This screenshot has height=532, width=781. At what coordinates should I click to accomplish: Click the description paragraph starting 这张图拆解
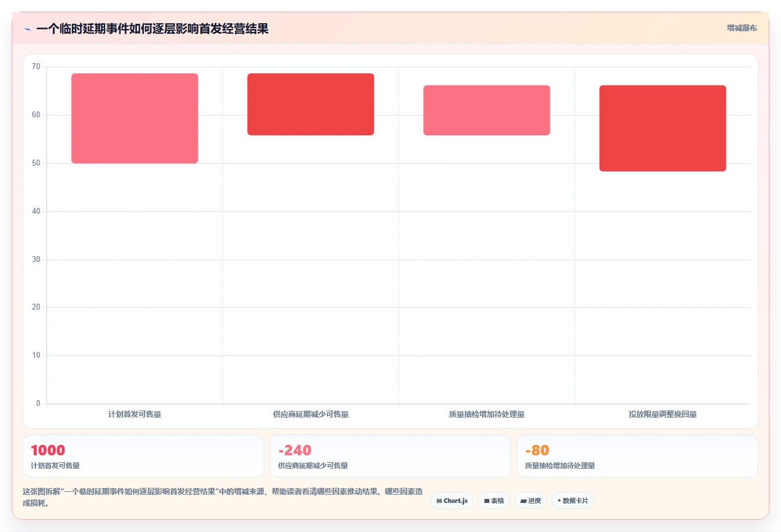coord(223,497)
